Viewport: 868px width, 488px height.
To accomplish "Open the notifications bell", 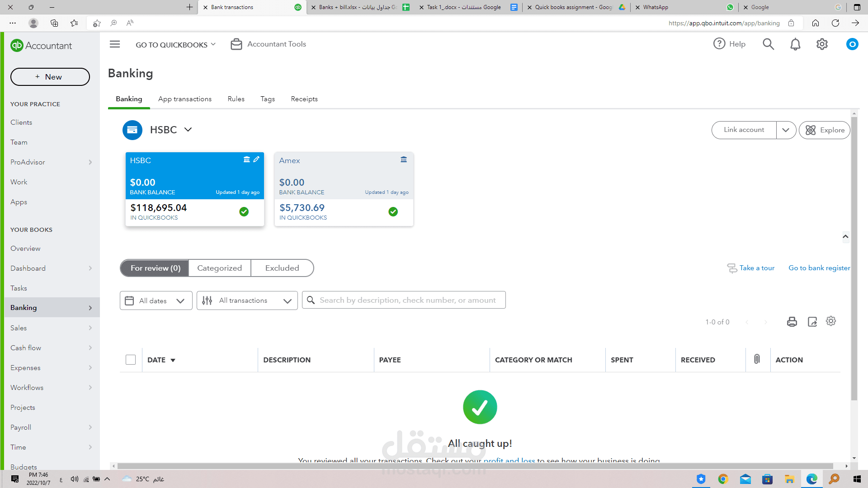I will coord(795,44).
